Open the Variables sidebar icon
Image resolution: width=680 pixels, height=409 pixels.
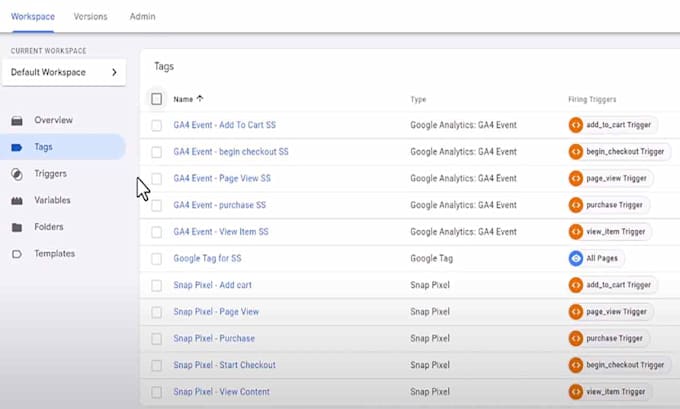[17, 201]
